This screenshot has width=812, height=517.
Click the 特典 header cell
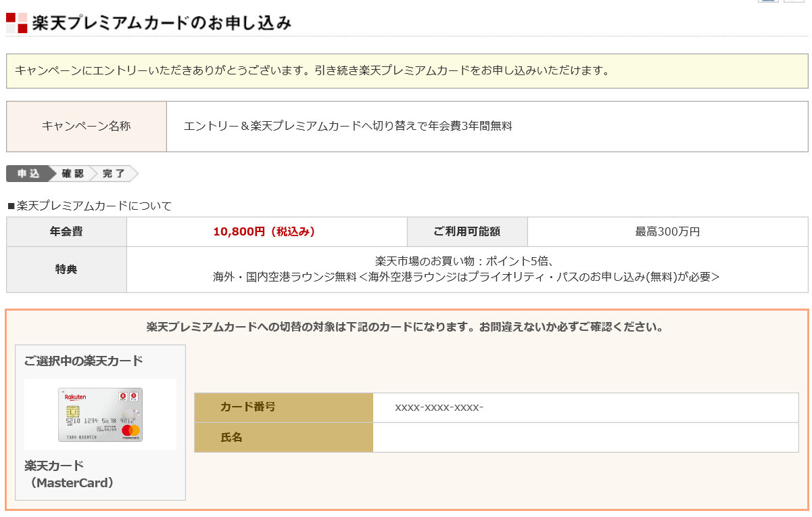(x=66, y=269)
